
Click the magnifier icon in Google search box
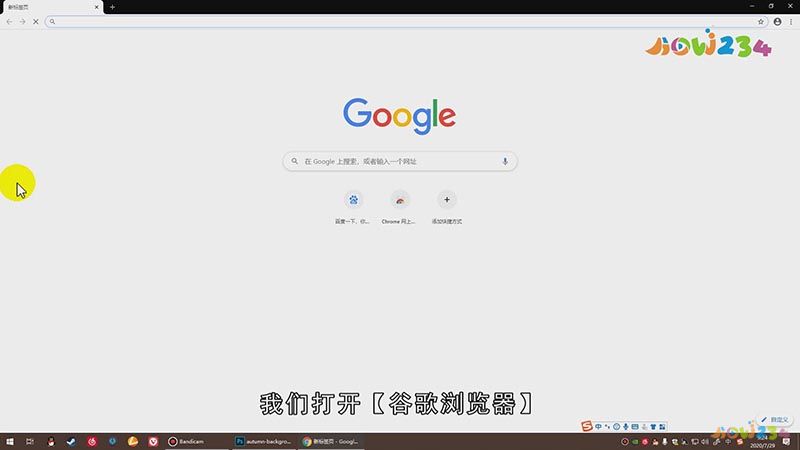[x=294, y=161]
